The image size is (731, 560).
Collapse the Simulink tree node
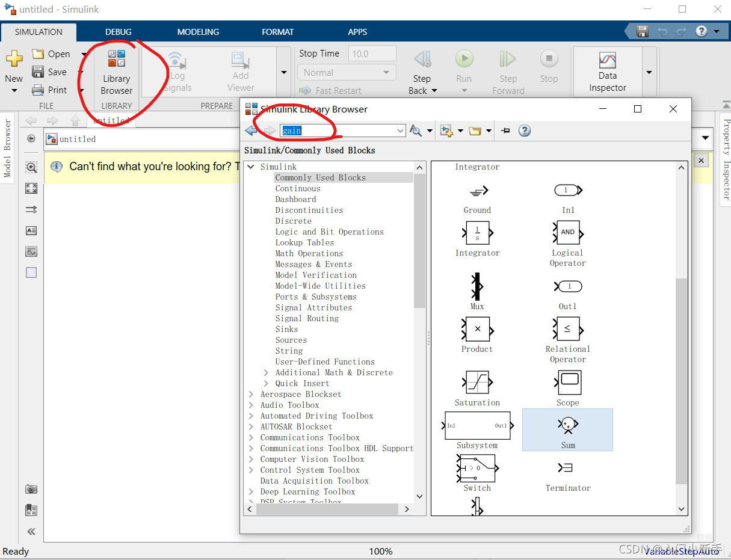point(251,167)
